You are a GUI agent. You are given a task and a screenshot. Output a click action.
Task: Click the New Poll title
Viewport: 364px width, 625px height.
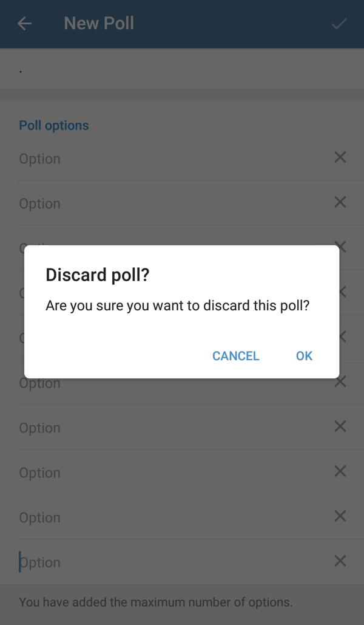[99, 24]
